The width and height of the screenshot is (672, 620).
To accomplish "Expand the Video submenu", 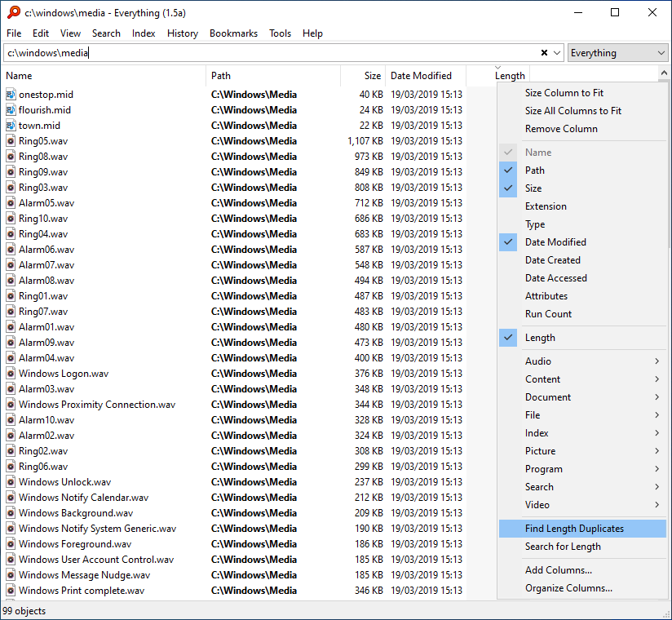I will [x=582, y=505].
